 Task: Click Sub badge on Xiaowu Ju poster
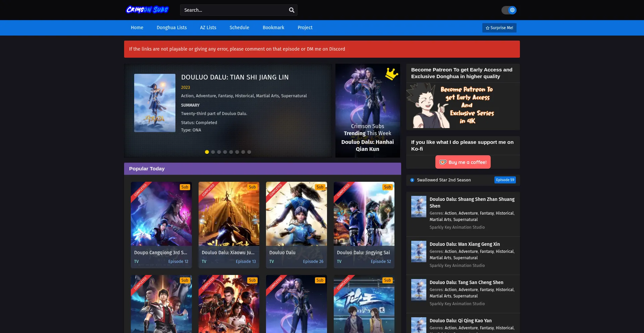click(x=252, y=187)
